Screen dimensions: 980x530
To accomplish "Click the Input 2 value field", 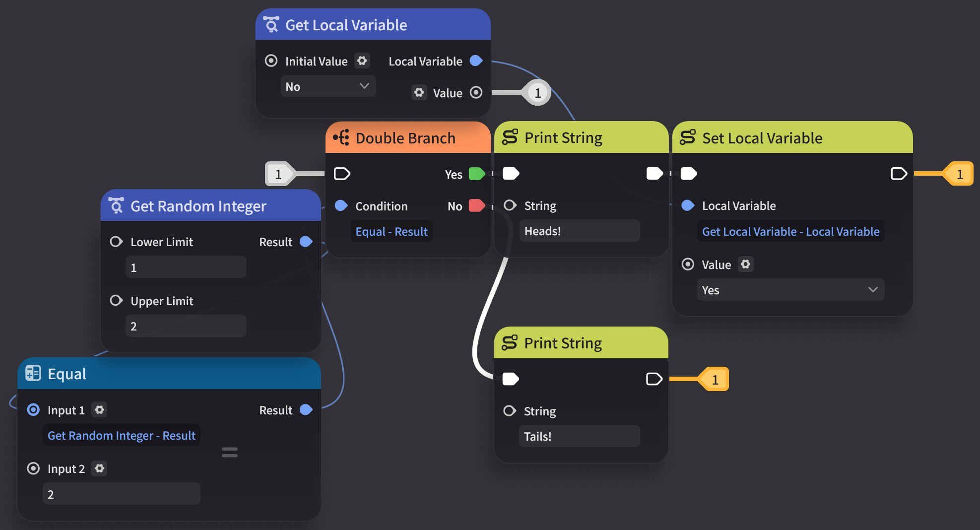I will pyautogui.click(x=122, y=494).
